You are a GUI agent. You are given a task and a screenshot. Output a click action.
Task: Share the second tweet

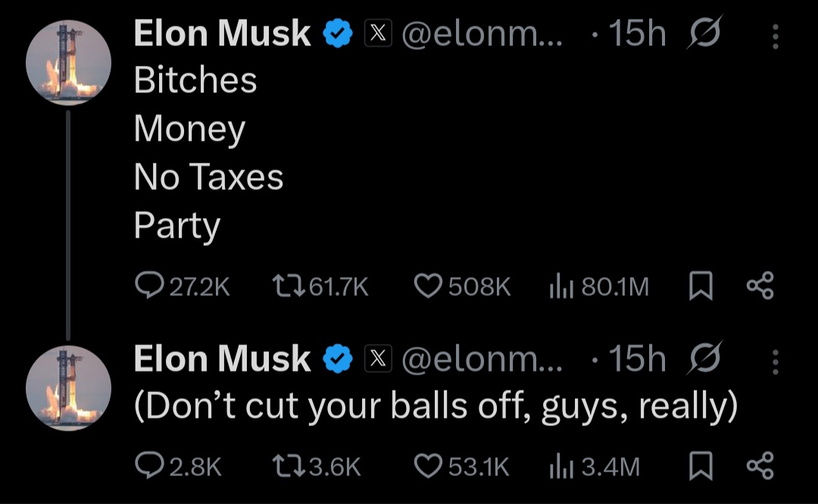760,465
